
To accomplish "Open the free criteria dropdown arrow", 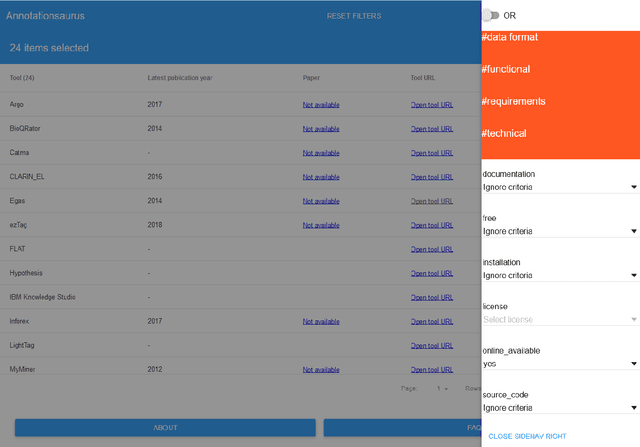I will pyautogui.click(x=633, y=231).
